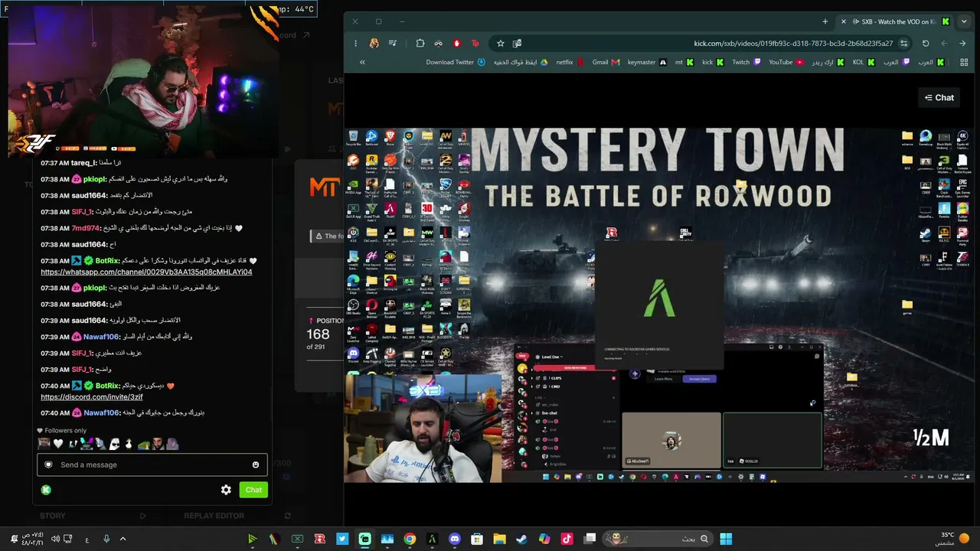Open Microsoft Store from the taskbar

point(477,539)
